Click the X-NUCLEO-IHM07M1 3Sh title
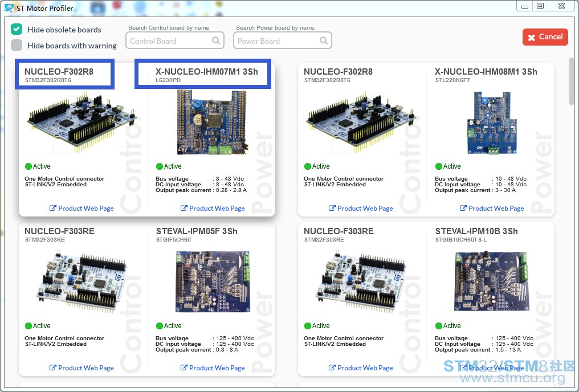This screenshot has height=392, width=579. 207,72
